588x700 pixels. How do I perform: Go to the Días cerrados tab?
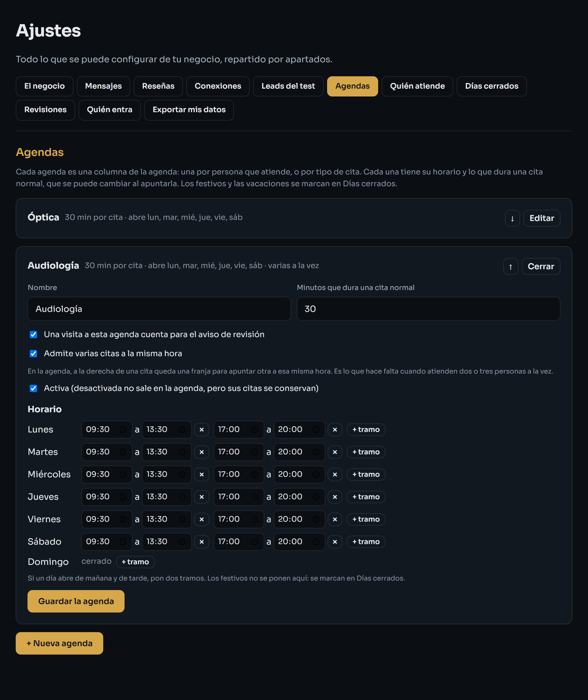point(491,86)
